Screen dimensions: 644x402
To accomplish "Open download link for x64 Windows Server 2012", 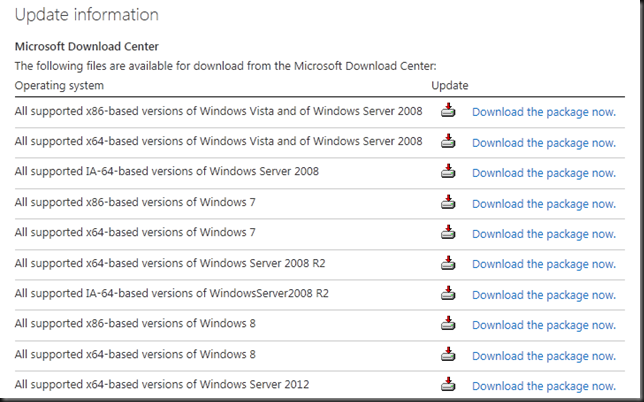I will 544,386.
